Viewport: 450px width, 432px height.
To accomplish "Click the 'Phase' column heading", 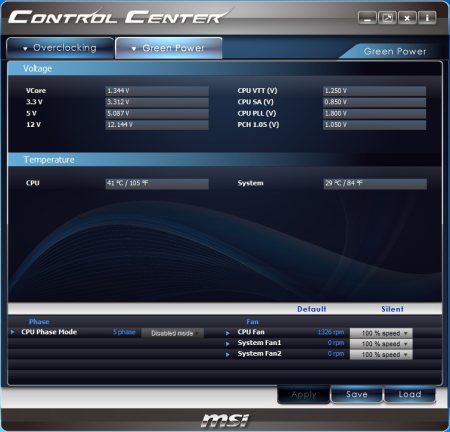I will click(39, 322).
